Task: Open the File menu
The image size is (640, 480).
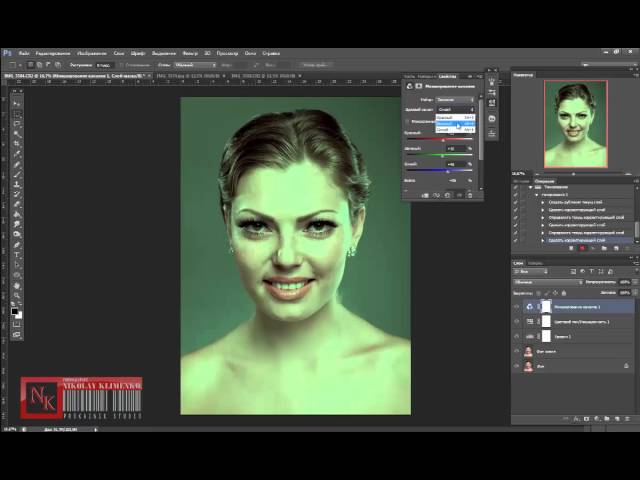Action: [21, 51]
